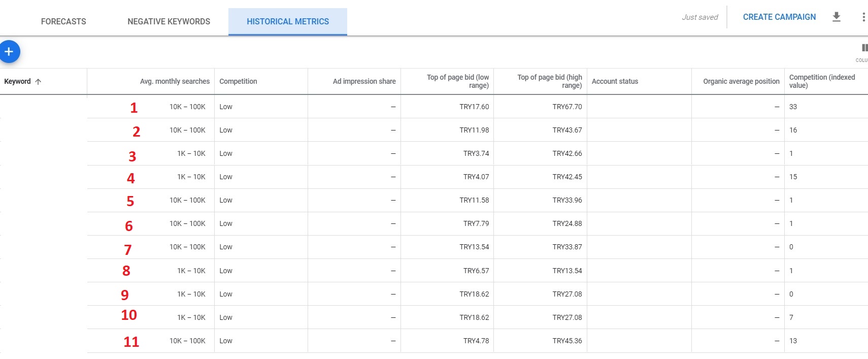The width and height of the screenshot is (868, 359).
Task: Click Low competition in TRY7.79 row
Action: pyautogui.click(x=226, y=223)
